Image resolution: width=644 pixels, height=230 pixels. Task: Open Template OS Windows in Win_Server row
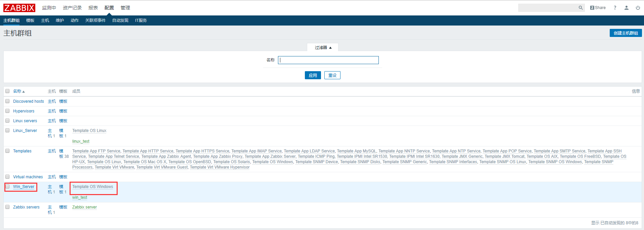[93, 187]
